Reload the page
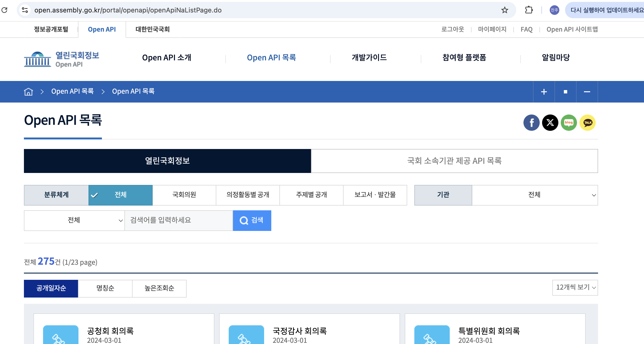Viewport: 644px width, 344px height. coord(5,10)
